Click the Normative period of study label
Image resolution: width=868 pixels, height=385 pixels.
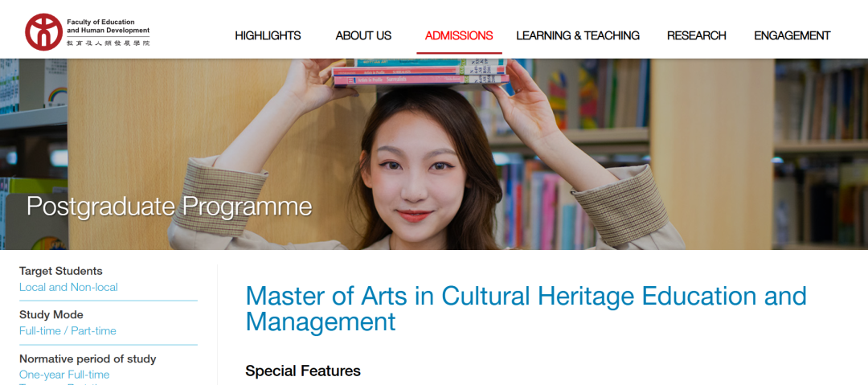[88, 358]
